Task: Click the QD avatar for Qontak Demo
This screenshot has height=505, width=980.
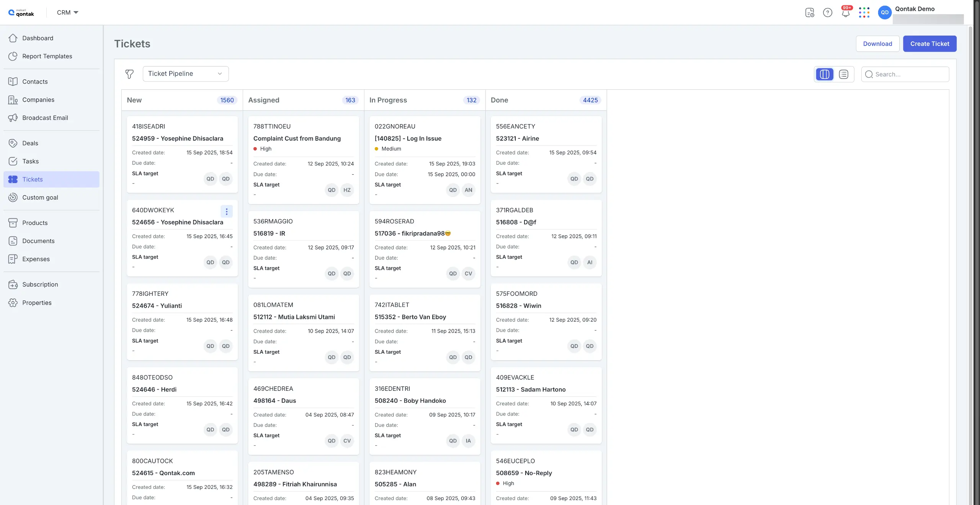Action: pos(885,12)
